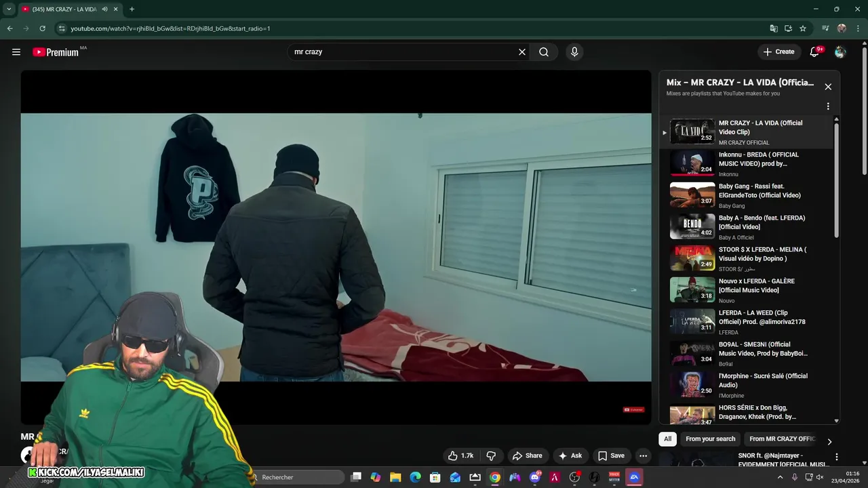Play Nouvo x LFERDA - GALÈRE

point(746,291)
